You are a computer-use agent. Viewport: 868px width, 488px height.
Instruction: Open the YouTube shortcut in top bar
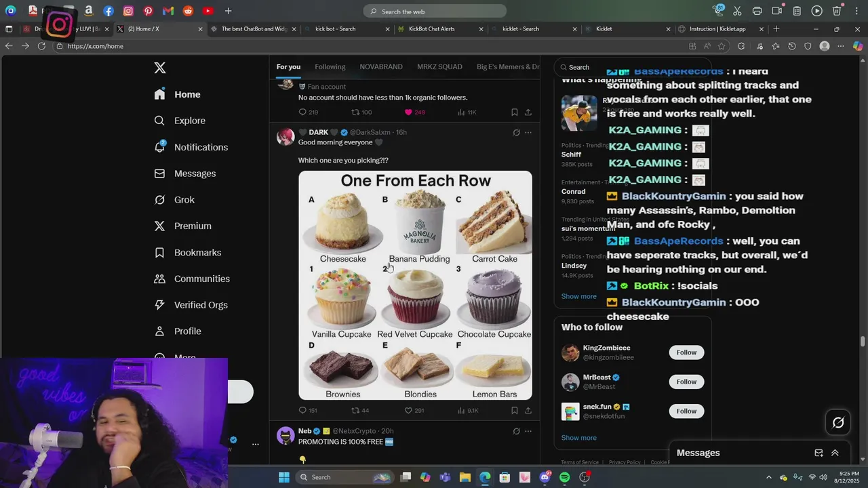point(208,11)
